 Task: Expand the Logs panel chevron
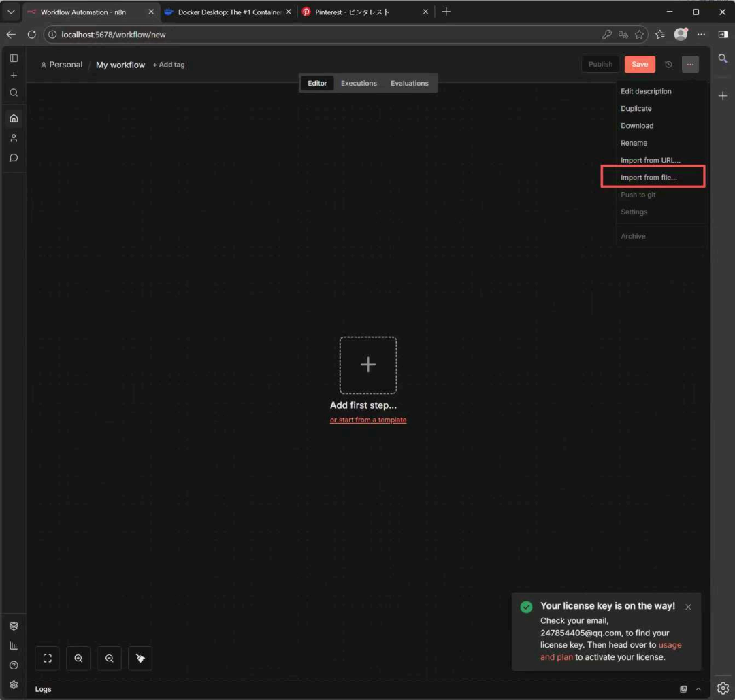pos(698,689)
